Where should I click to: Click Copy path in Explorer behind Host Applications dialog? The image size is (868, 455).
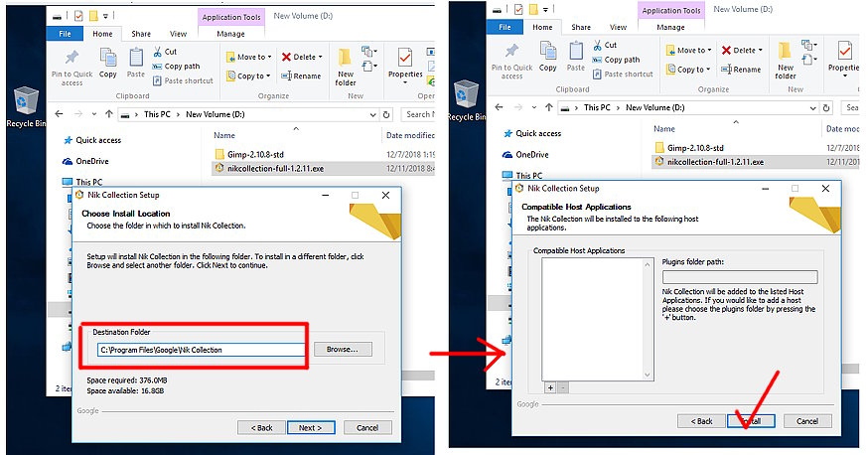pyautogui.click(x=616, y=60)
